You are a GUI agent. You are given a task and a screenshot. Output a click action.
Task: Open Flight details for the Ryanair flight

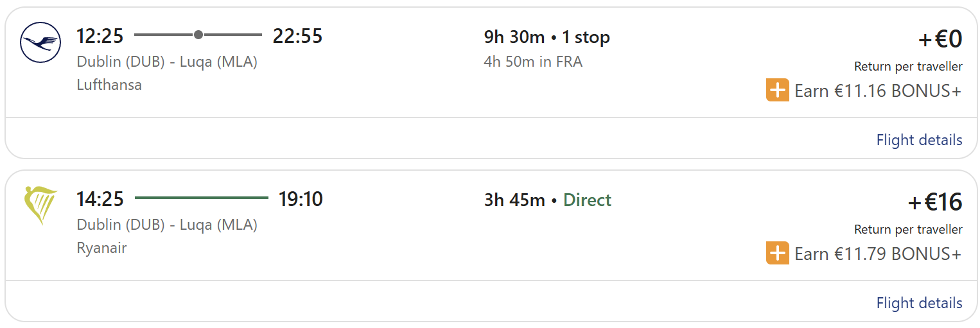click(919, 303)
